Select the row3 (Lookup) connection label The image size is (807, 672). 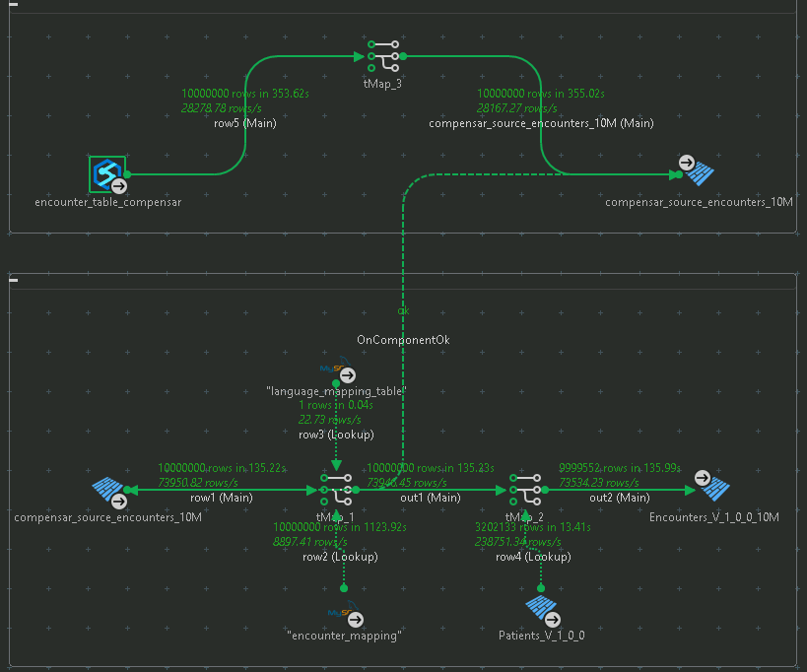tap(335, 434)
